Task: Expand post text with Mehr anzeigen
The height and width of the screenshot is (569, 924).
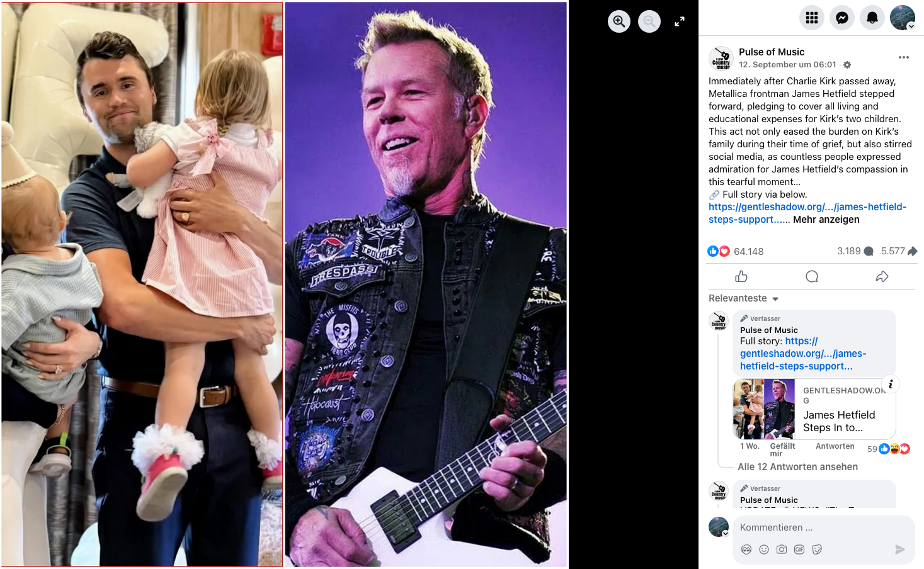Action: (x=826, y=220)
